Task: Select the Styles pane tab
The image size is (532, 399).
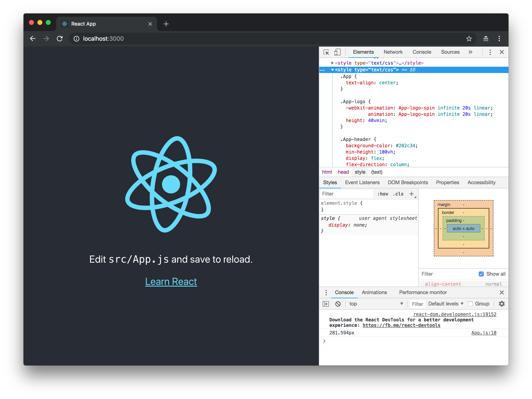Action: pyautogui.click(x=330, y=183)
